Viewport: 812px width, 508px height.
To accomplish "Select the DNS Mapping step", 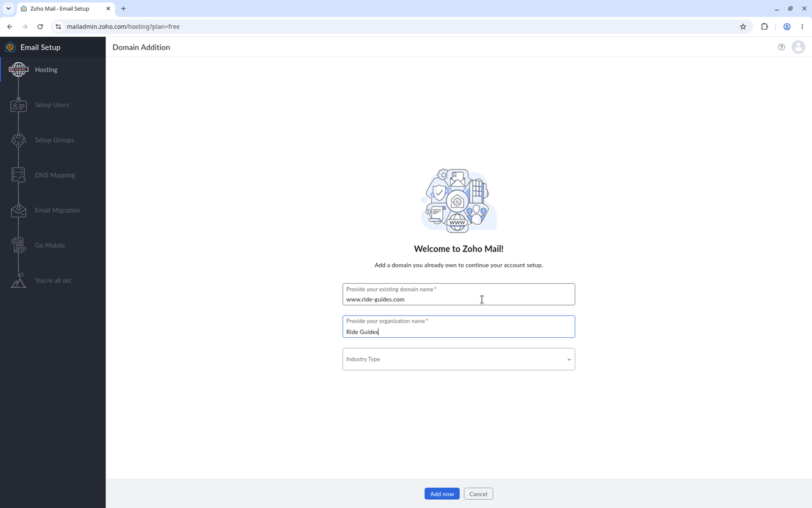I will pos(55,175).
